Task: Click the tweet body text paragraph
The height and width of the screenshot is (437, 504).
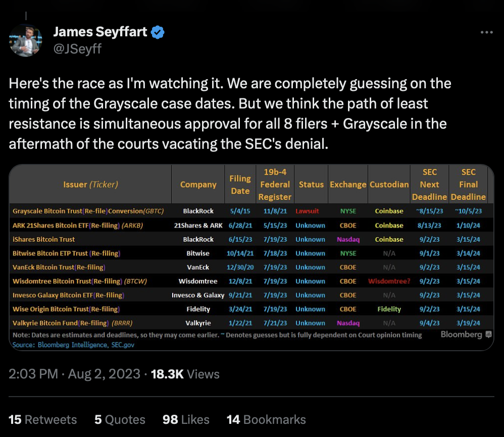Action: point(230,114)
